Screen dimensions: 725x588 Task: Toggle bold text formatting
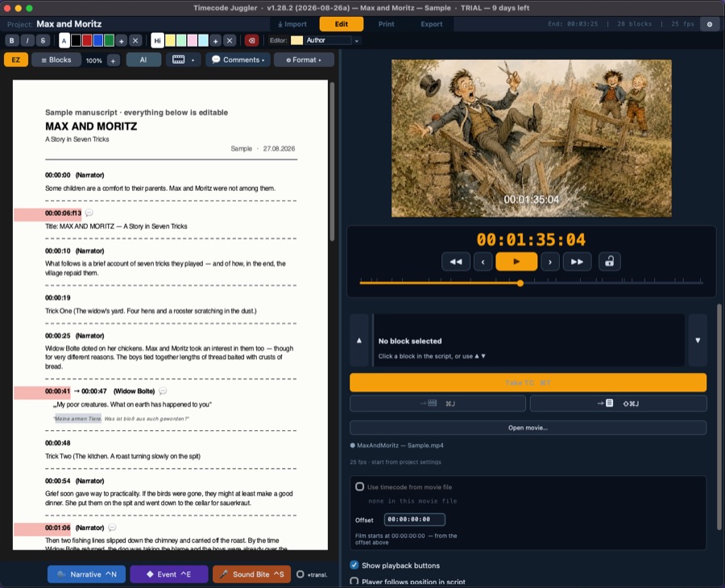[x=11, y=41]
